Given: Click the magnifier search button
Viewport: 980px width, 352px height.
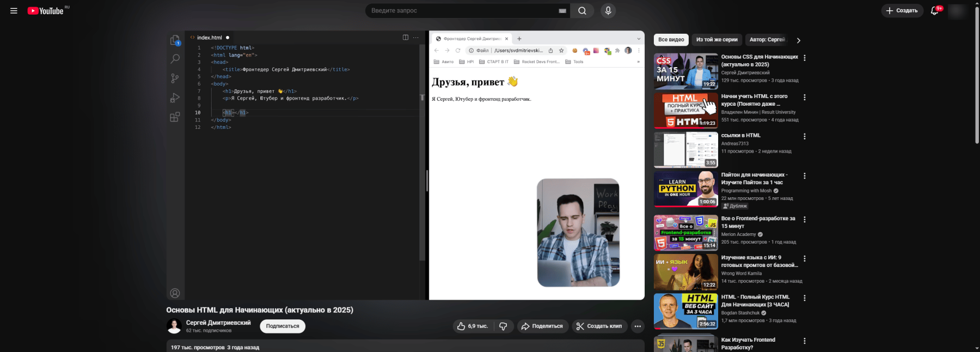Looking at the screenshot, I should click(x=582, y=11).
